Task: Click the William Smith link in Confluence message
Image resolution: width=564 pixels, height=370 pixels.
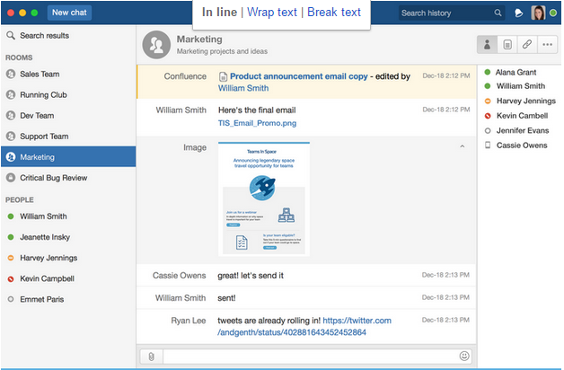Action: 243,88
